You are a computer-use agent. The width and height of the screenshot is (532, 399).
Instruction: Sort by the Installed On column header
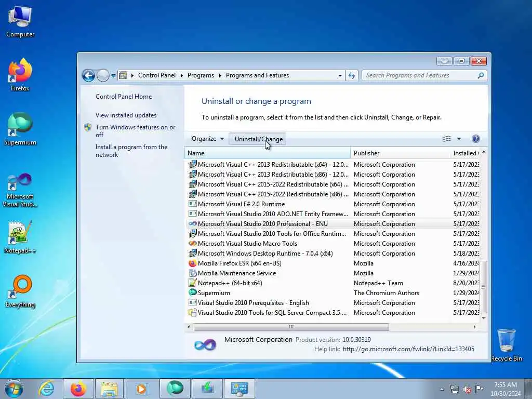[465, 153]
